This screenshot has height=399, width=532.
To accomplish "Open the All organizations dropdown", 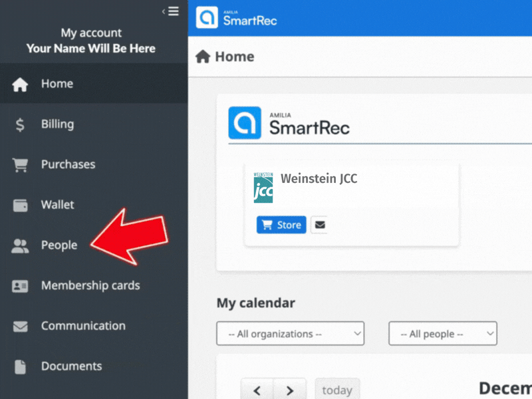I will point(290,334).
